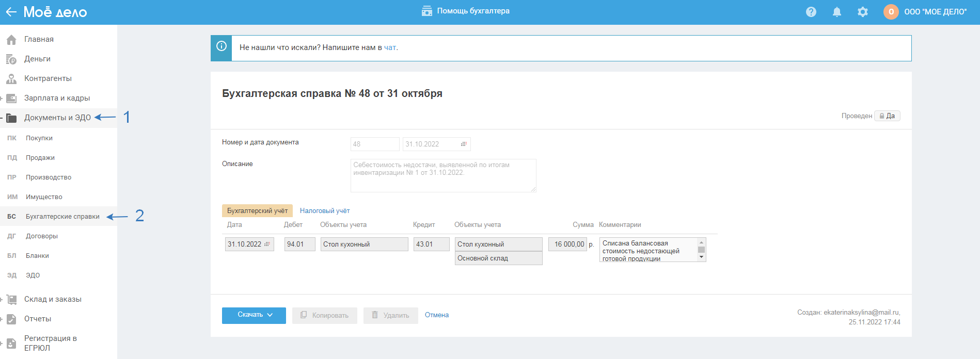Screen dimensions: 980x359
Task: Click the amount field 16 000,00
Action: [567, 244]
